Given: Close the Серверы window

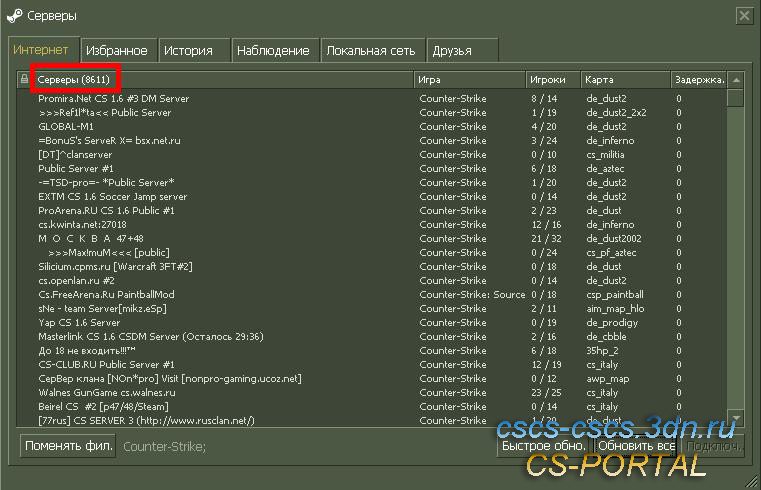Looking at the screenshot, I should (x=744, y=16).
